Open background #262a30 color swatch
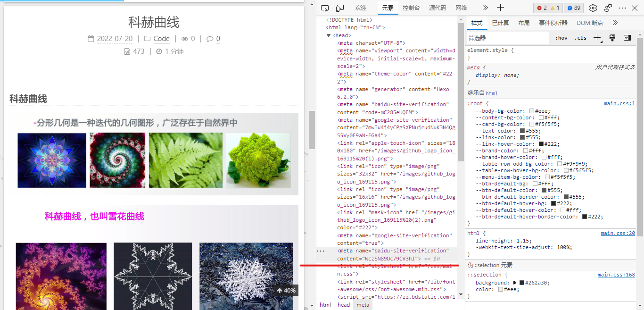 (x=522, y=283)
